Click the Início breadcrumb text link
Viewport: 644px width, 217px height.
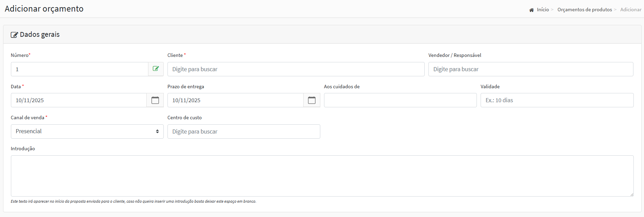pyautogui.click(x=543, y=10)
